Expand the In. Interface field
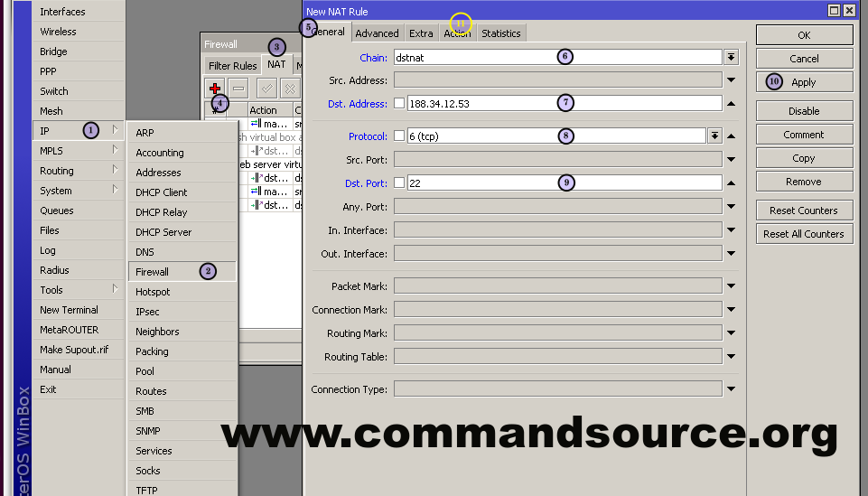The height and width of the screenshot is (496, 868). (x=731, y=230)
